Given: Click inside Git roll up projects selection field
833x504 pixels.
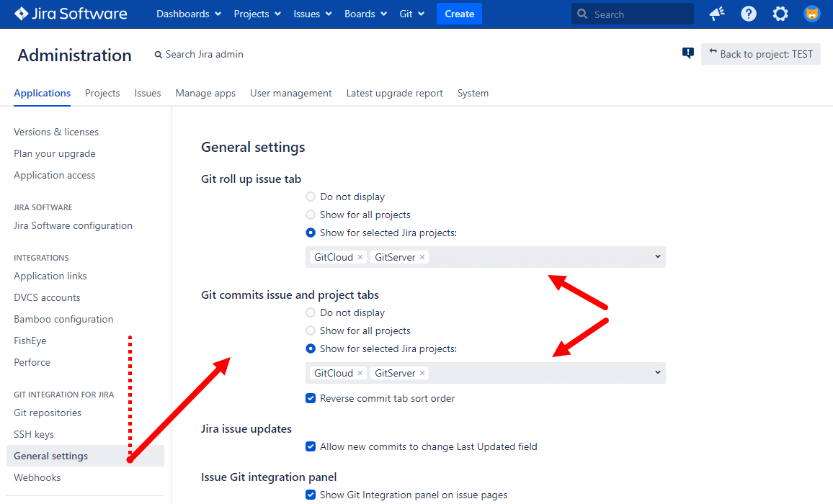Looking at the screenshot, I should click(x=486, y=257).
